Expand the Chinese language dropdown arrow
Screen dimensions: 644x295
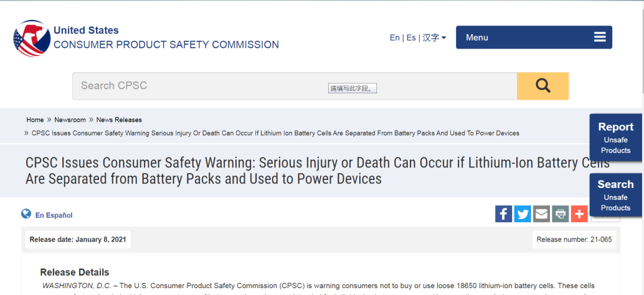click(444, 38)
